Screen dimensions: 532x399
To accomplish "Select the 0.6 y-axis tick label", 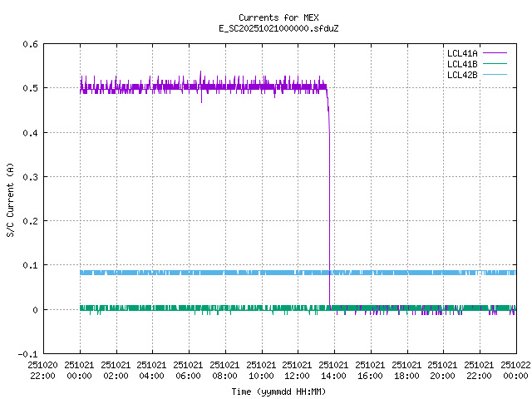I will pyautogui.click(x=29, y=45).
